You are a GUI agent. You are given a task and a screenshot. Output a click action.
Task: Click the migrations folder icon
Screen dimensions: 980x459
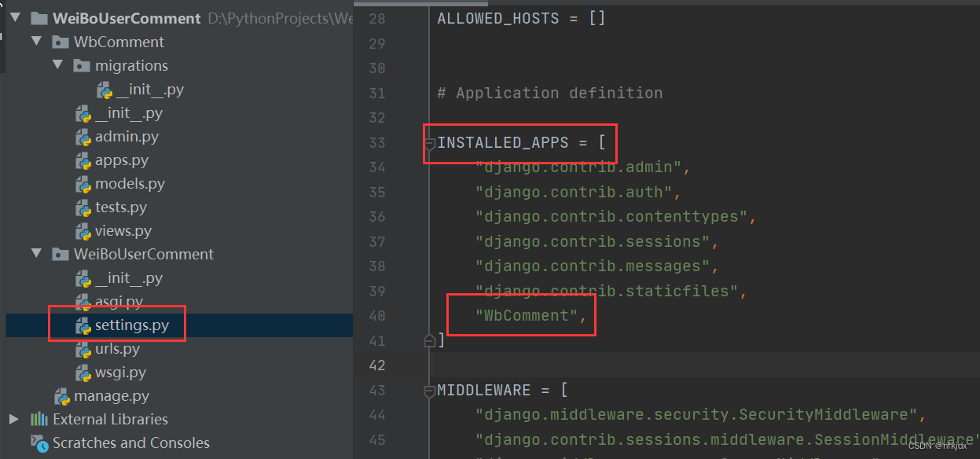pos(81,65)
